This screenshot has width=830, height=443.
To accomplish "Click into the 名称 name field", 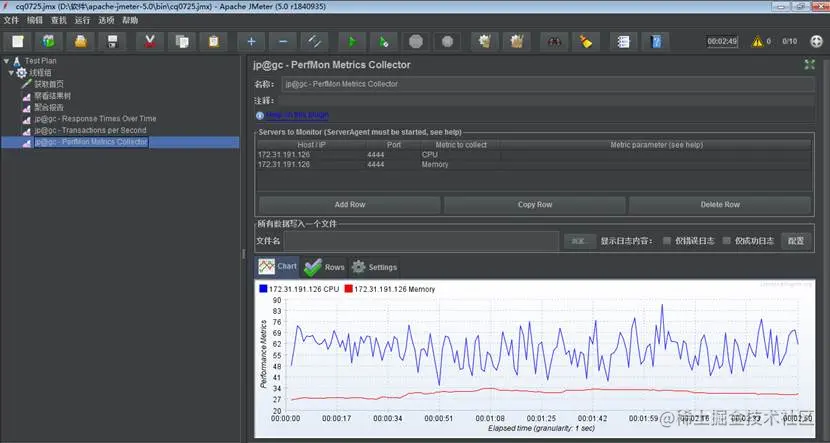I will point(548,84).
